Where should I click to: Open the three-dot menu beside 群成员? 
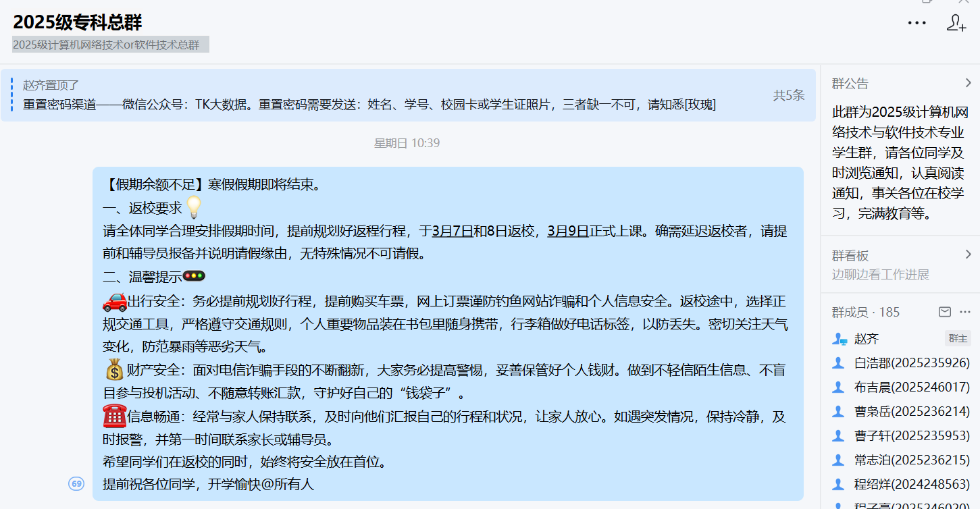click(x=965, y=312)
